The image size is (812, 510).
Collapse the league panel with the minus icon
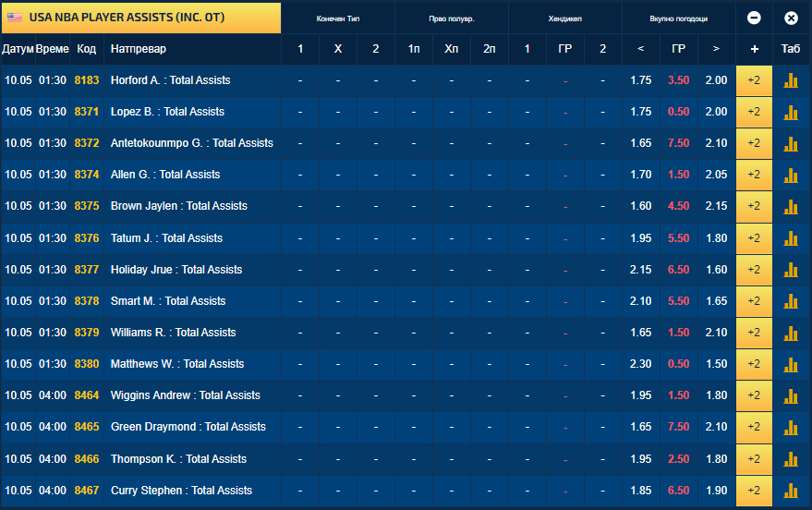pyautogui.click(x=754, y=18)
